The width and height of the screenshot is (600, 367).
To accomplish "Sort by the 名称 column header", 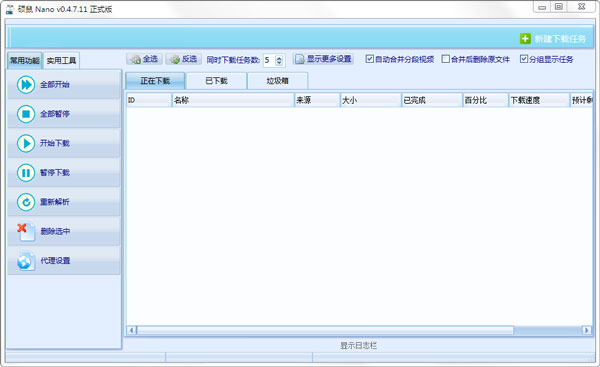I will [x=233, y=100].
